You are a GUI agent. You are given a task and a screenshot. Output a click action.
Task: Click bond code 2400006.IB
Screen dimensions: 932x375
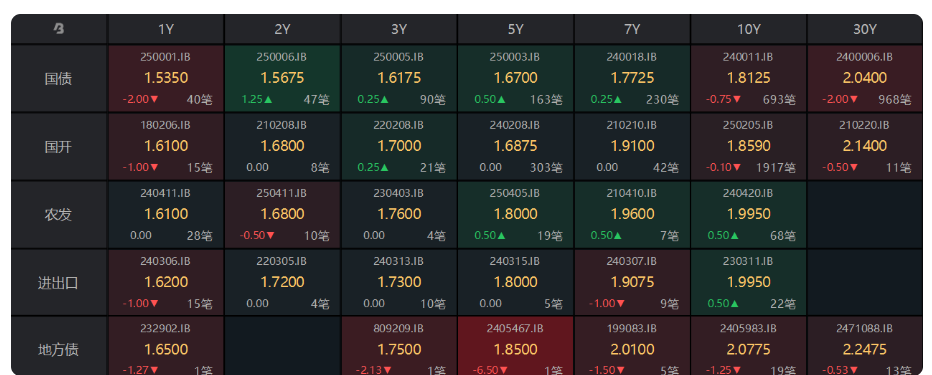coord(865,57)
